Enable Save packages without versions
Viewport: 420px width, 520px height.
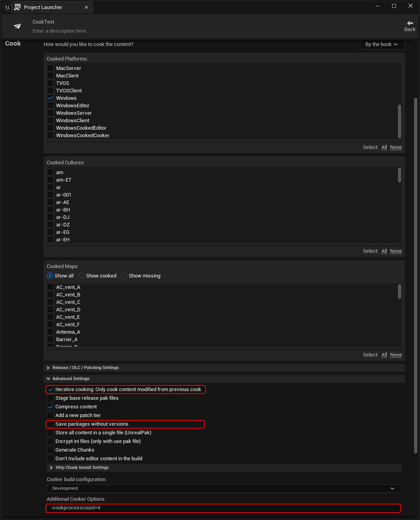50,424
